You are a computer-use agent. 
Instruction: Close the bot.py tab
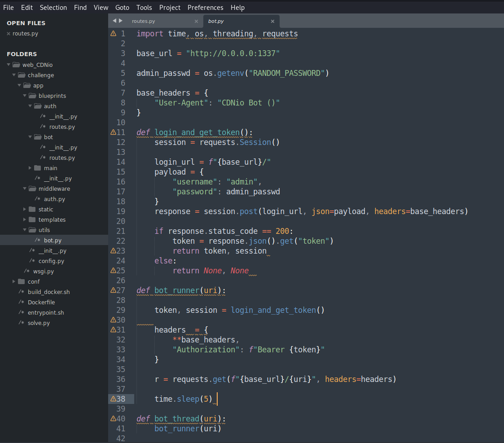pyautogui.click(x=272, y=21)
